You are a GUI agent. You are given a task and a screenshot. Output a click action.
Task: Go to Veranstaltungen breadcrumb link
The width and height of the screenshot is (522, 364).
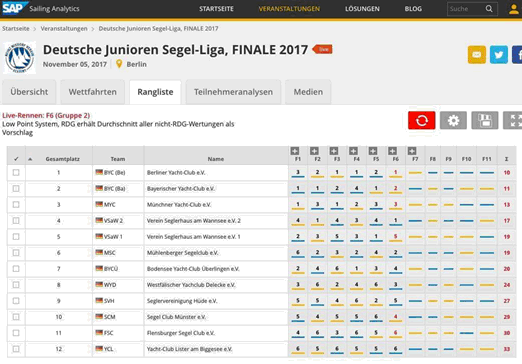coord(64,29)
